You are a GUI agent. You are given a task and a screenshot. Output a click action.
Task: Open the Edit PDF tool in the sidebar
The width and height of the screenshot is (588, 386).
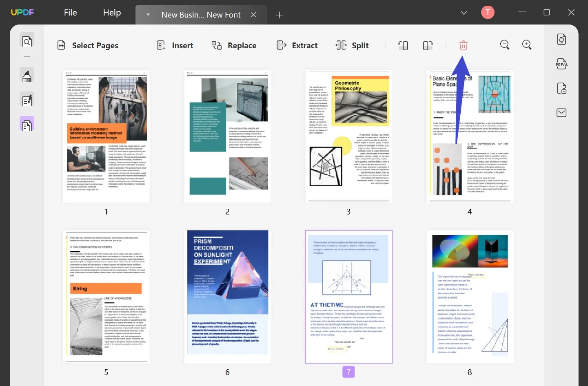(x=27, y=100)
